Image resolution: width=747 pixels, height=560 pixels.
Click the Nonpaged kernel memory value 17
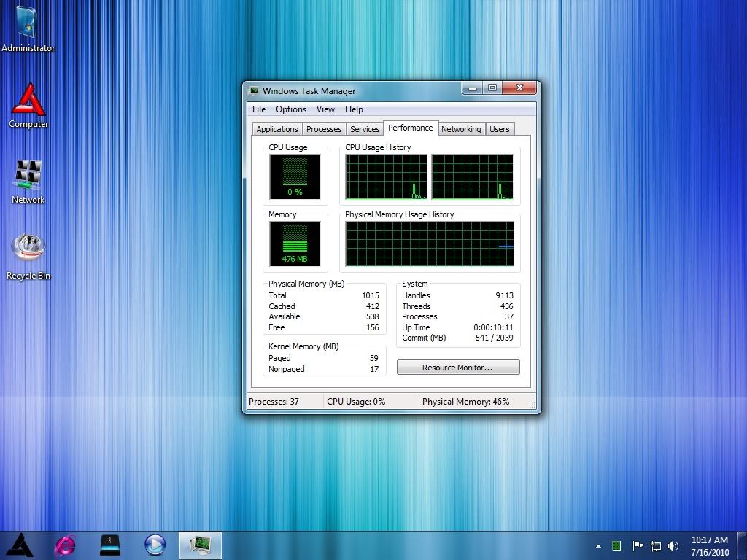click(374, 369)
